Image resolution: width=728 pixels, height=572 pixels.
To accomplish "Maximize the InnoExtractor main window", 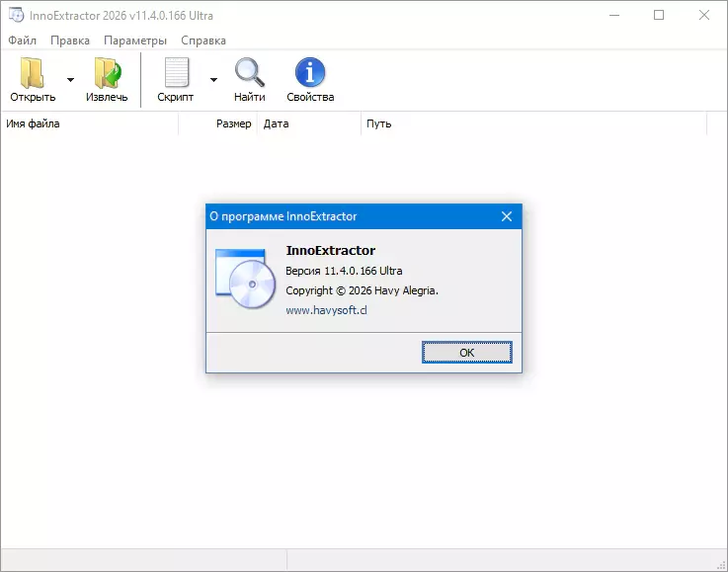I will (658, 15).
